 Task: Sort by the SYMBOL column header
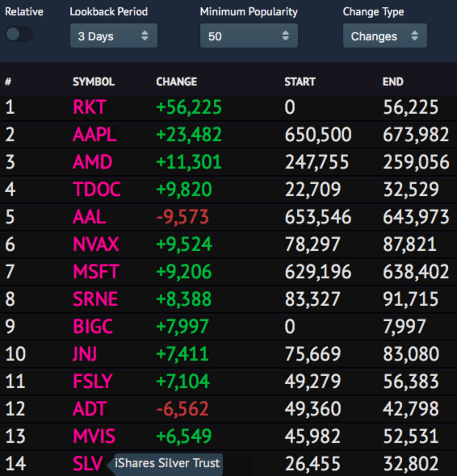pyautogui.click(x=94, y=82)
